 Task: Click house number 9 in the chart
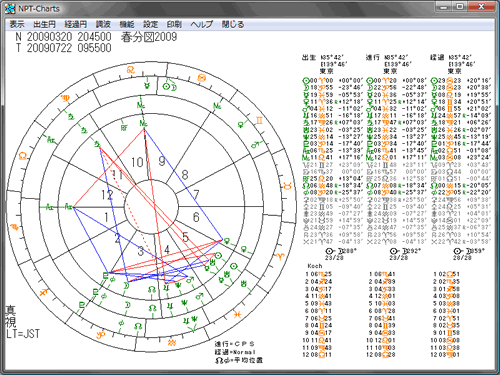point(162,161)
